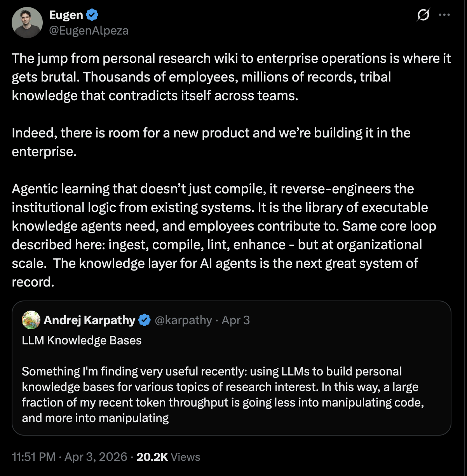
Task: Click the word Views in footer
Action: pyautogui.click(x=186, y=457)
